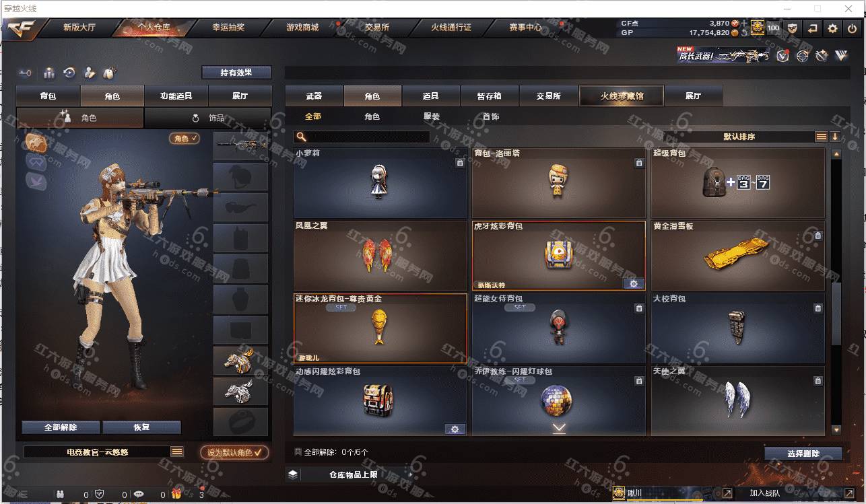
Task: Open the 游戏商城 menu in top navigation
Action: [x=302, y=28]
